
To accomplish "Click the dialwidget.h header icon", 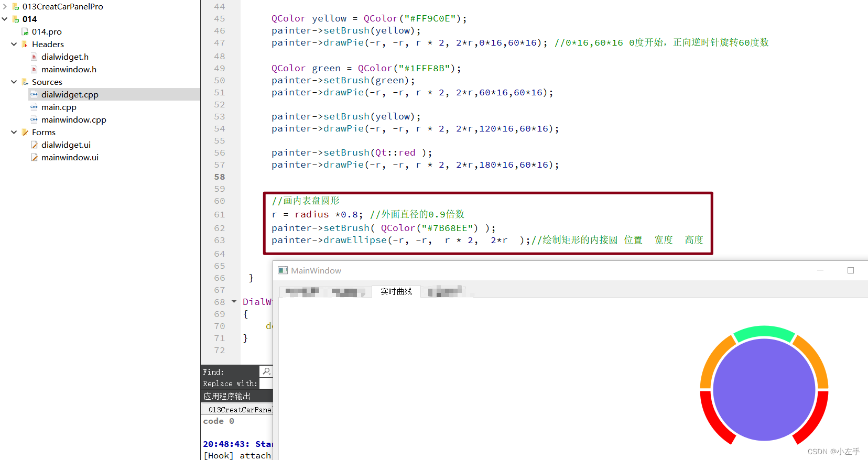I will (34, 57).
